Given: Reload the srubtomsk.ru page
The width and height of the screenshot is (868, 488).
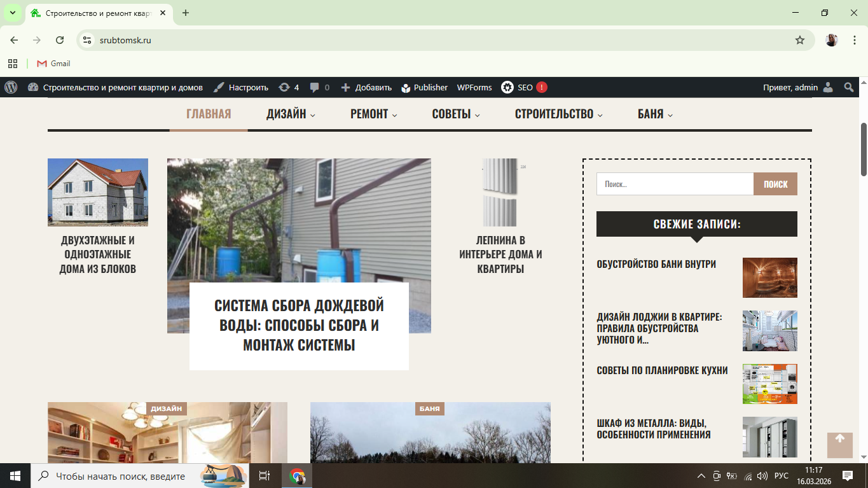Looking at the screenshot, I should (x=60, y=40).
